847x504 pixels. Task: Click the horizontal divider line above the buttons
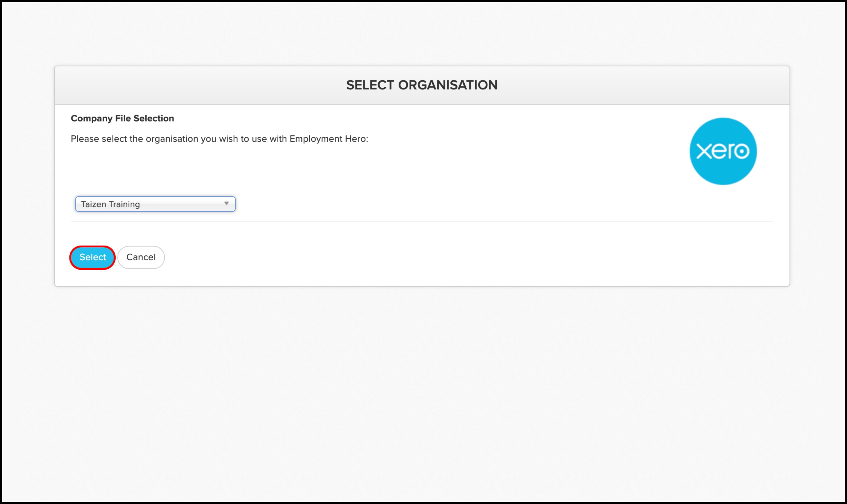click(x=422, y=222)
